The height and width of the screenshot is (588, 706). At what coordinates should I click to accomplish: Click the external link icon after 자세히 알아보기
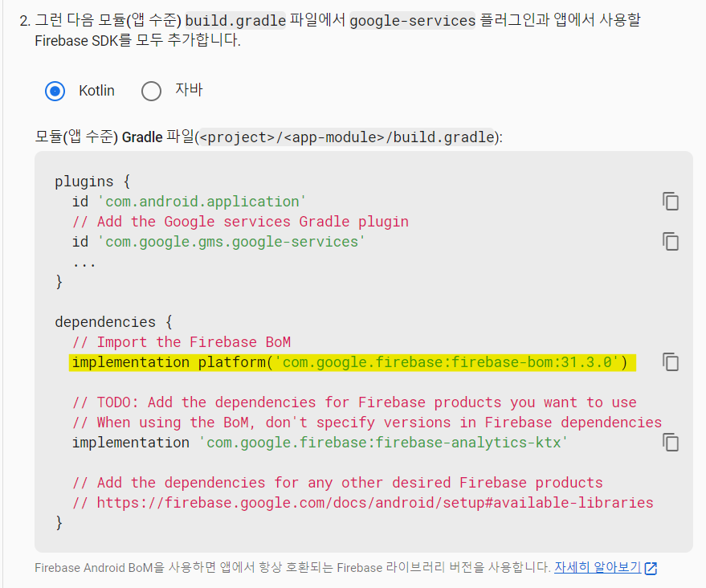(651, 568)
